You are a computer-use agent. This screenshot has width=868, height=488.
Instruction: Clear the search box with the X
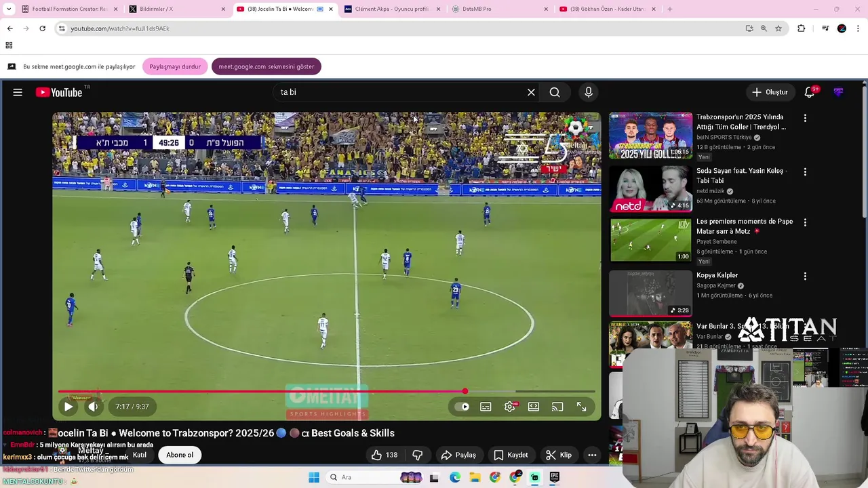(531, 92)
